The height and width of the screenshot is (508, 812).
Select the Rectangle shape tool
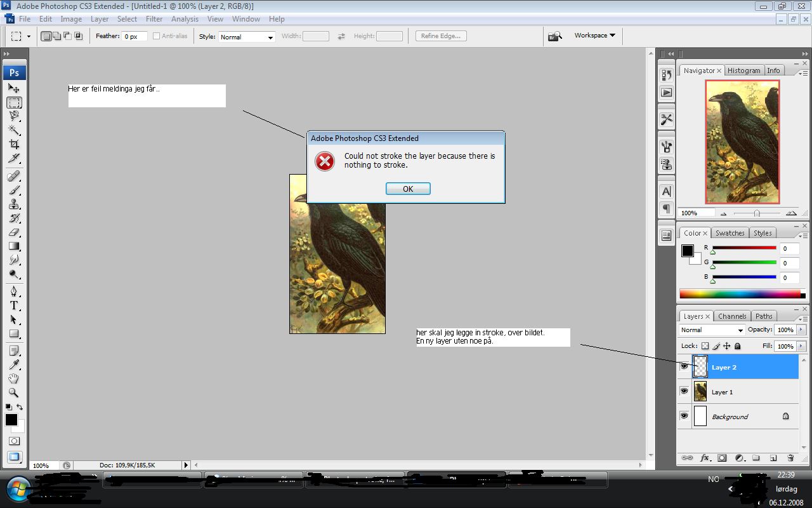click(x=14, y=333)
